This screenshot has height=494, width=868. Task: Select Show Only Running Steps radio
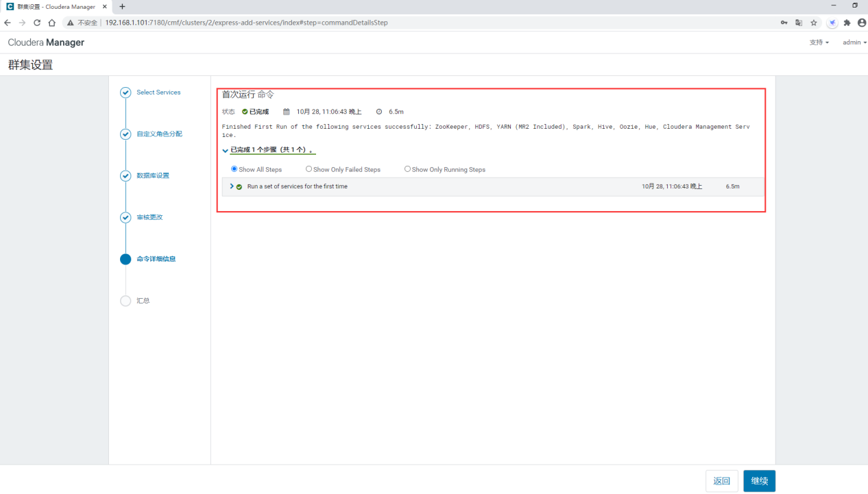pos(407,169)
